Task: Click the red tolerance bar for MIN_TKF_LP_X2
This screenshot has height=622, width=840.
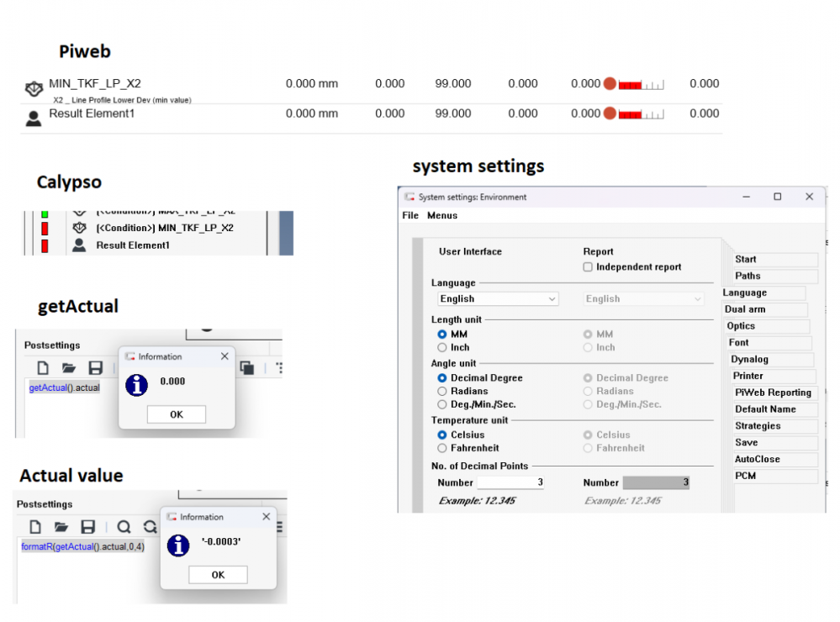Action: [629, 84]
